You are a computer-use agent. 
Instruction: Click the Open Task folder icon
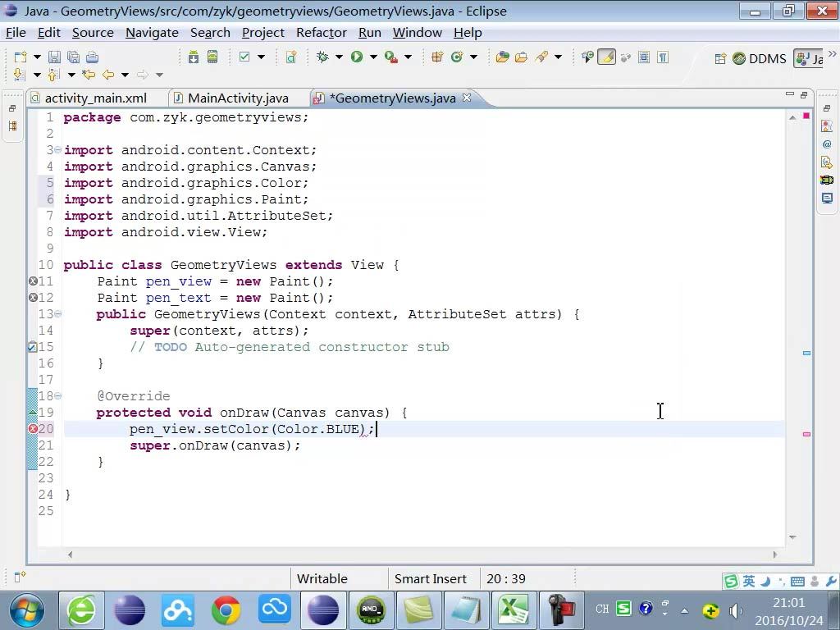(x=521, y=57)
